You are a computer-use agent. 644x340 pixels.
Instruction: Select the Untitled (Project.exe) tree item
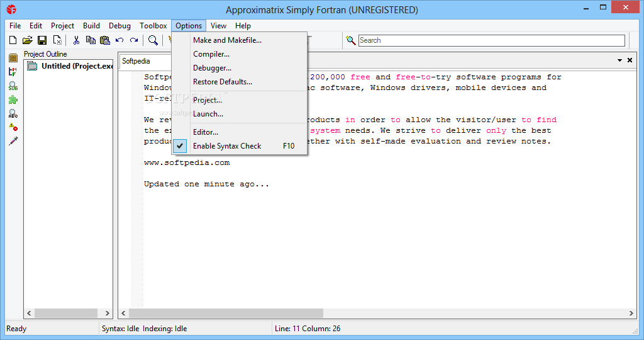click(x=77, y=65)
